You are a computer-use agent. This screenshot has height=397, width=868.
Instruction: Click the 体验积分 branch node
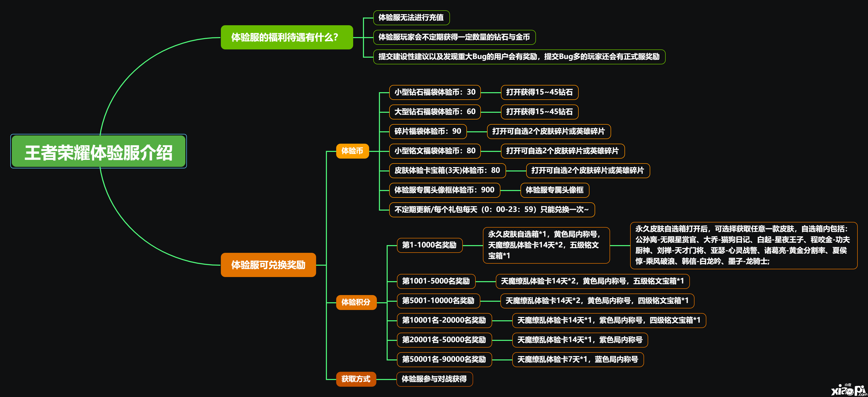[356, 302]
